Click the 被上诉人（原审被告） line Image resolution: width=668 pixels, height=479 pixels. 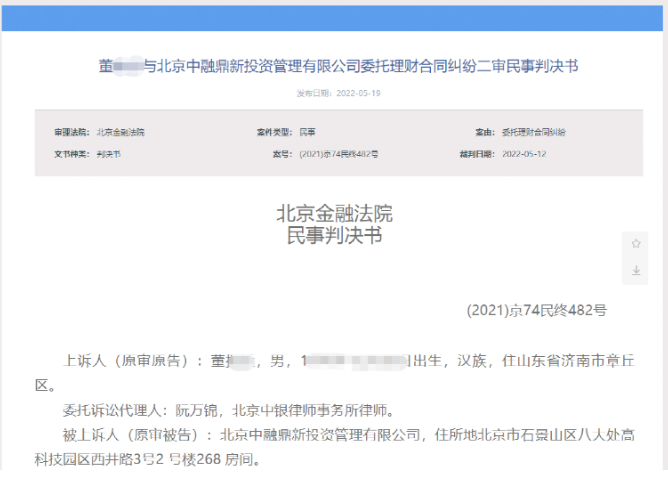[x=348, y=435]
